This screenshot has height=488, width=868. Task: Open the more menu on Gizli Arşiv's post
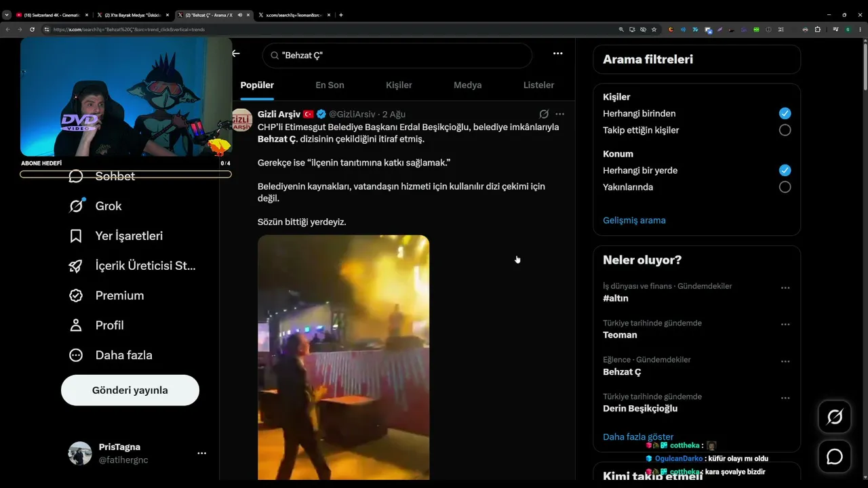(559, 114)
